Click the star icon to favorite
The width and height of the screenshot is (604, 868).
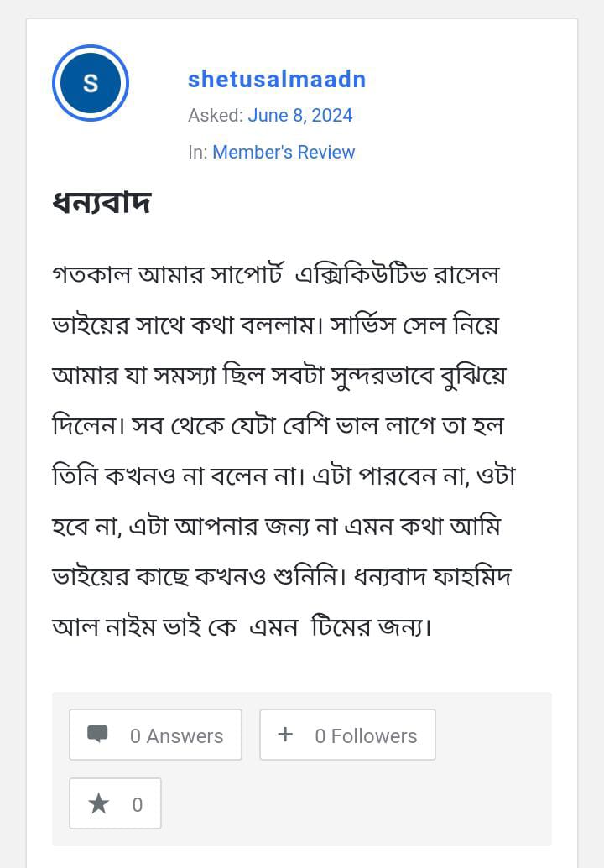99,804
